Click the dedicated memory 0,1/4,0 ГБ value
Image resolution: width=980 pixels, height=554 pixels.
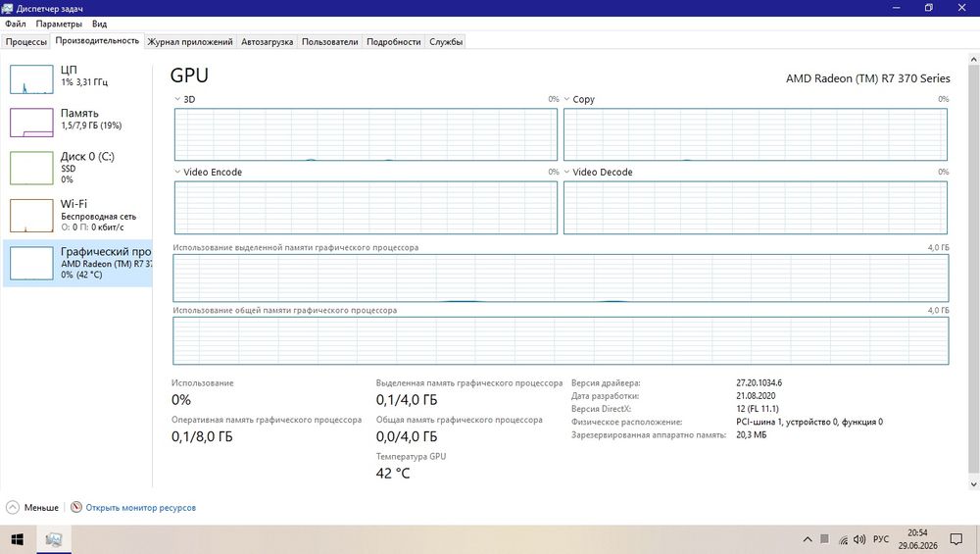[x=407, y=399]
